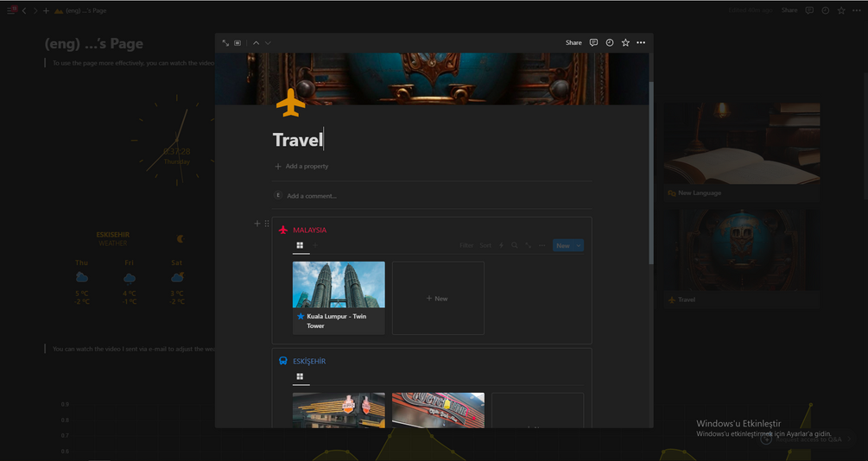Click the blue star on the Kuala Lumpur card

point(301,317)
